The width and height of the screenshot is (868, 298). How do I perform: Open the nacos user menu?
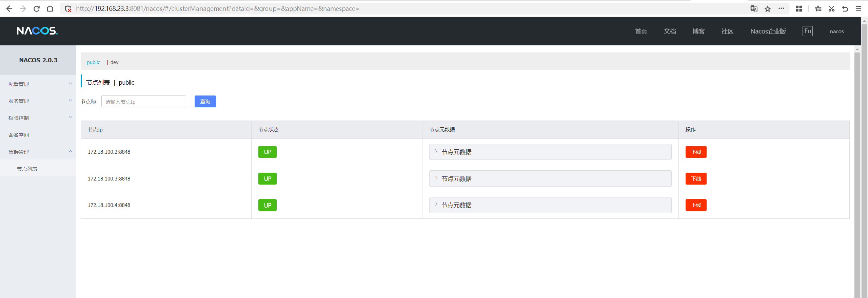coord(837,31)
